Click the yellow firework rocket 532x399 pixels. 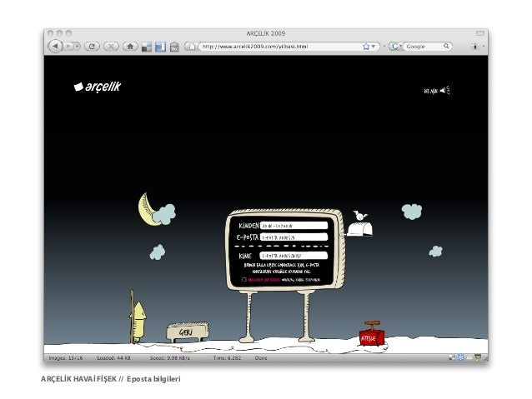click(x=138, y=322)
